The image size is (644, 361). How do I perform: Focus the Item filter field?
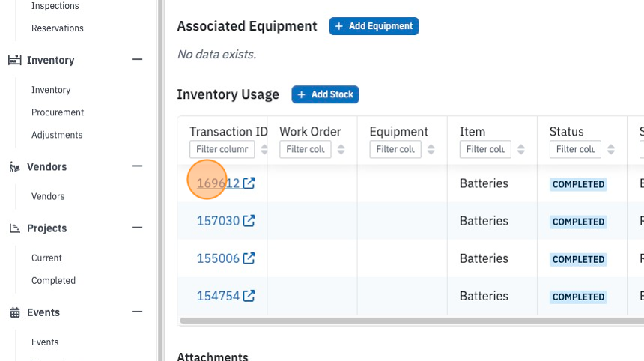(485, 150)
